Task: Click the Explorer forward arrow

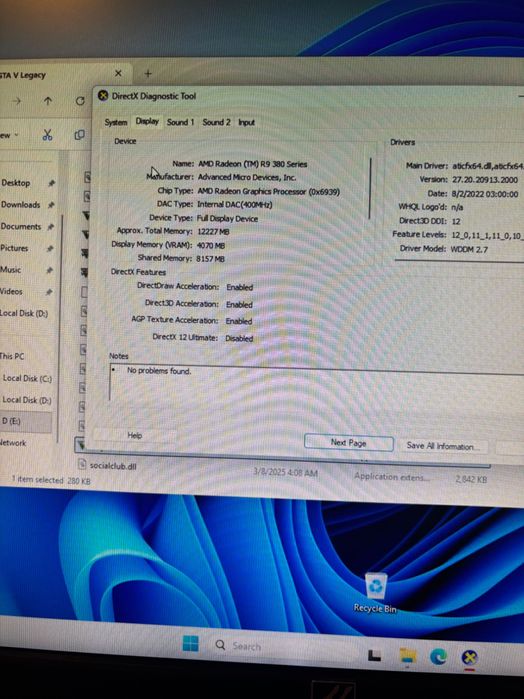Action: 17,101
